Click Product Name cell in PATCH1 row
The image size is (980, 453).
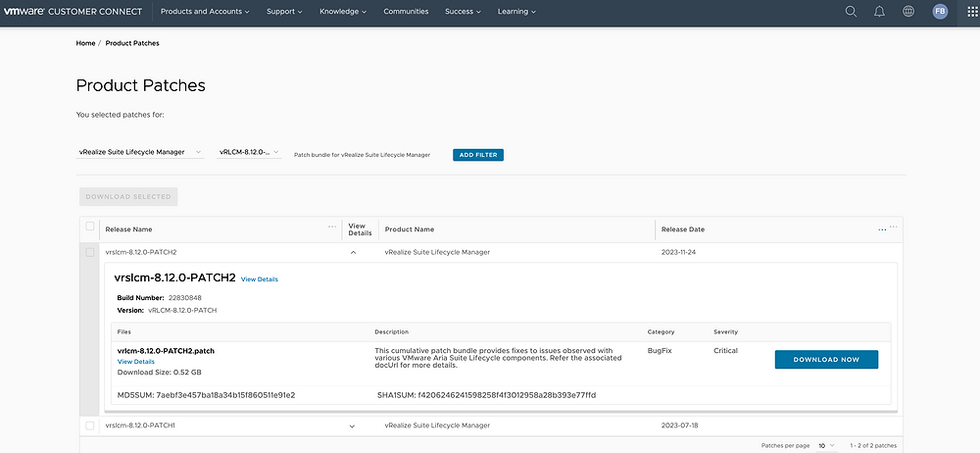(x=437, y=426)
